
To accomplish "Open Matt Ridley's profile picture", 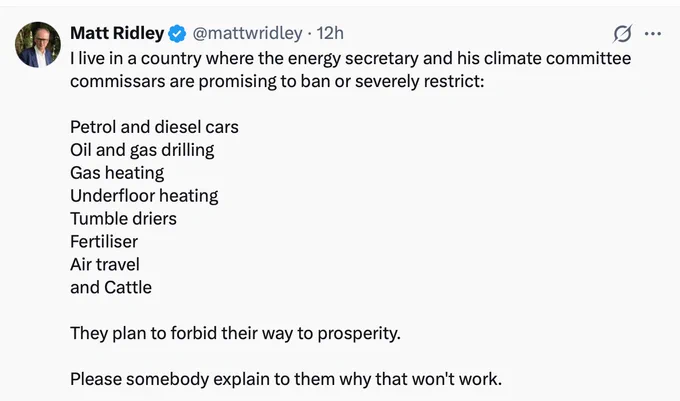I will coord(38,45).
